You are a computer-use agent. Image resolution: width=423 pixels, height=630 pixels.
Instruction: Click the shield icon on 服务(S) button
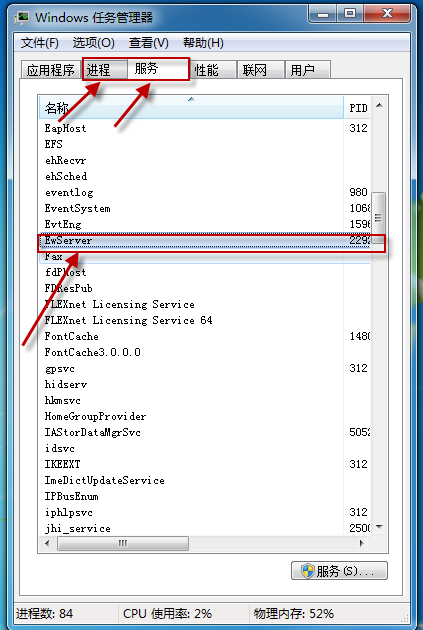point(308,571)
